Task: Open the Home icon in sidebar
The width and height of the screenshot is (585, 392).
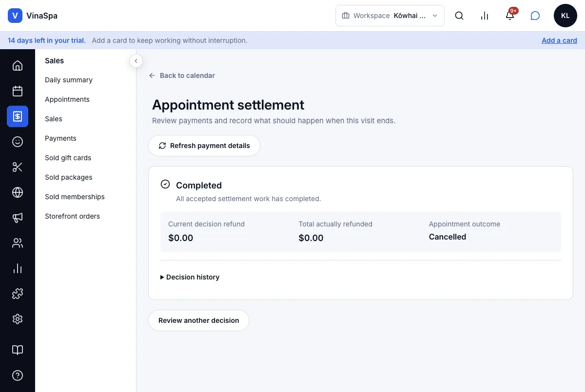Action: pyautogui.click(x=18, y=65)
